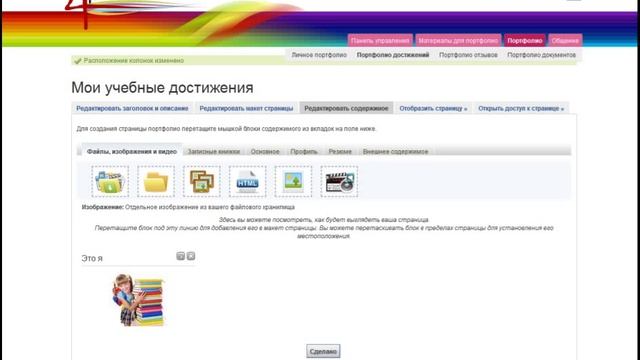Click the 'Сделано' button

[x=323, y=351]
